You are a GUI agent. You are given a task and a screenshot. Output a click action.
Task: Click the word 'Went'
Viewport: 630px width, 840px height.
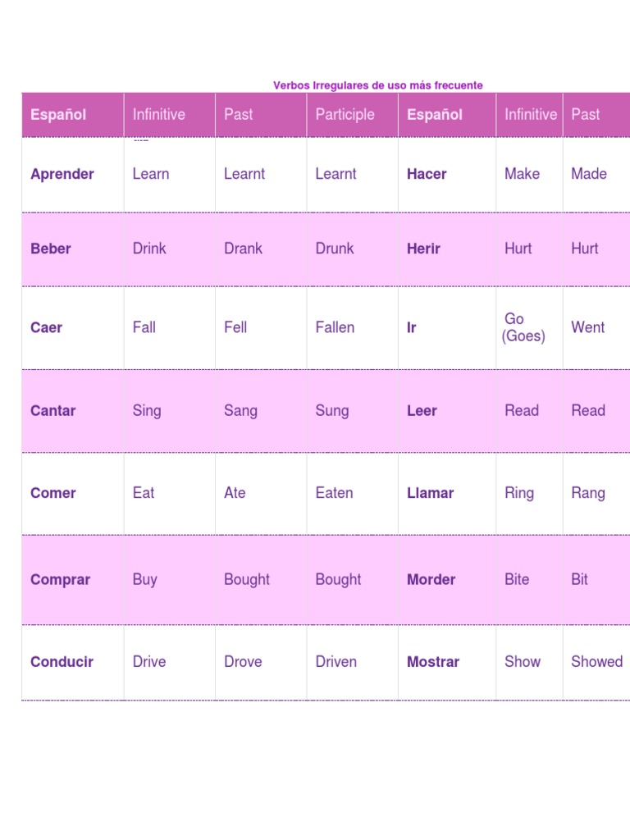(587, 327)
